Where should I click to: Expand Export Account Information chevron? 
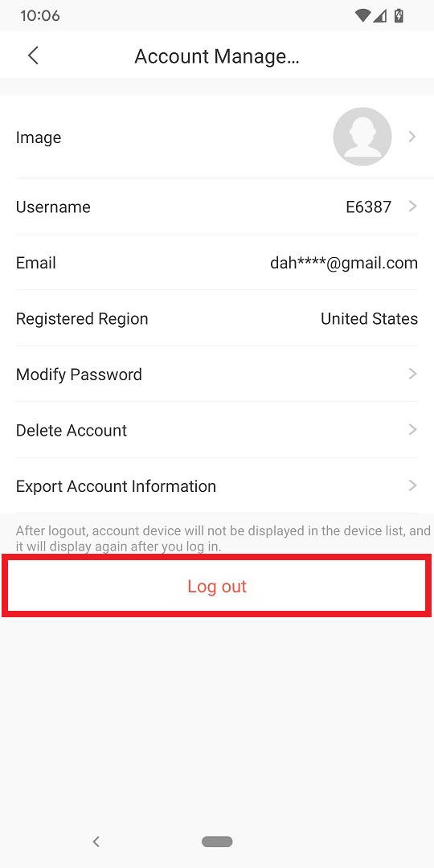tap(412, 485)
